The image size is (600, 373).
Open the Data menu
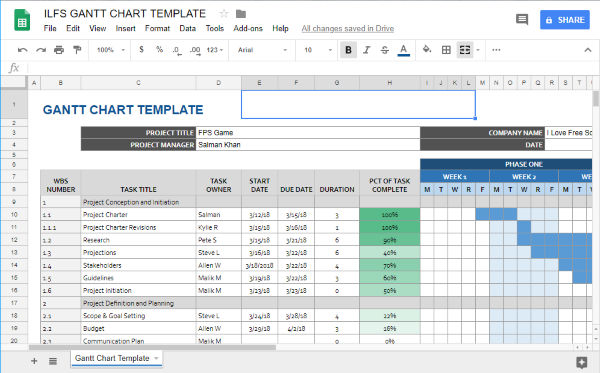coord(188,28)
